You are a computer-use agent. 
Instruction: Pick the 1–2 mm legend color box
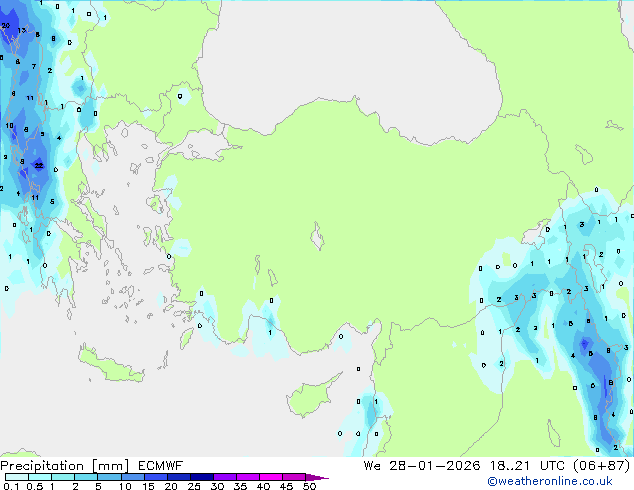click(63, 477)
